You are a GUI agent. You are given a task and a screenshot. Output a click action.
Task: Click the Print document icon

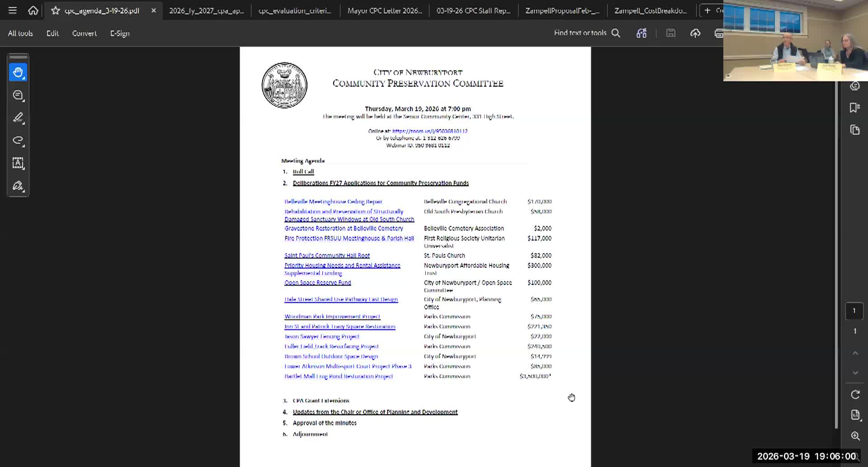[x=718, y=33]
